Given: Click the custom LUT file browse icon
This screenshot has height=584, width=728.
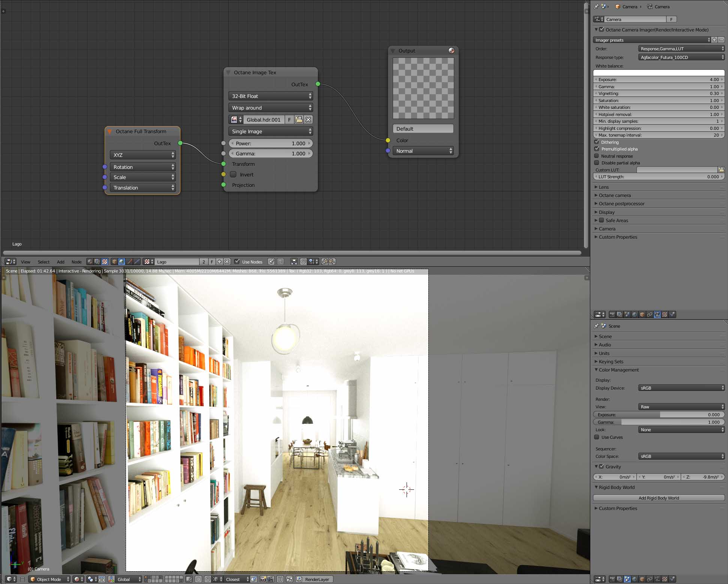Looking at the screenshot, I should pos(721,170).
